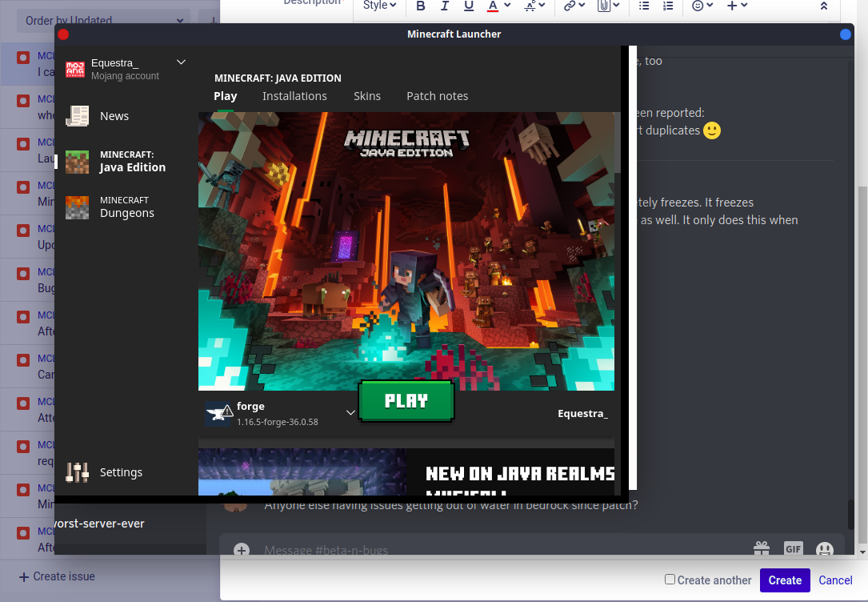Click the Create issue button
This screenshot has height=602, width=868.
tap(56, 576)
